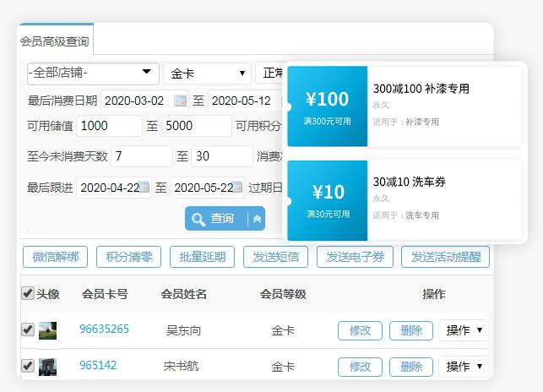Viewport: 543px width, 392px height.
Task: Click the 批量延期 button
Action: (x=202, y=257)
